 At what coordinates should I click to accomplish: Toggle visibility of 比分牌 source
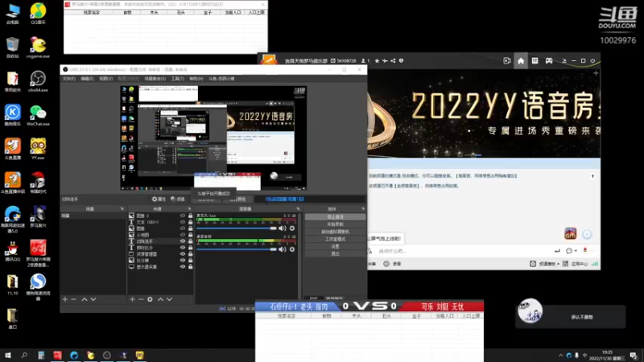pos(183,260)
